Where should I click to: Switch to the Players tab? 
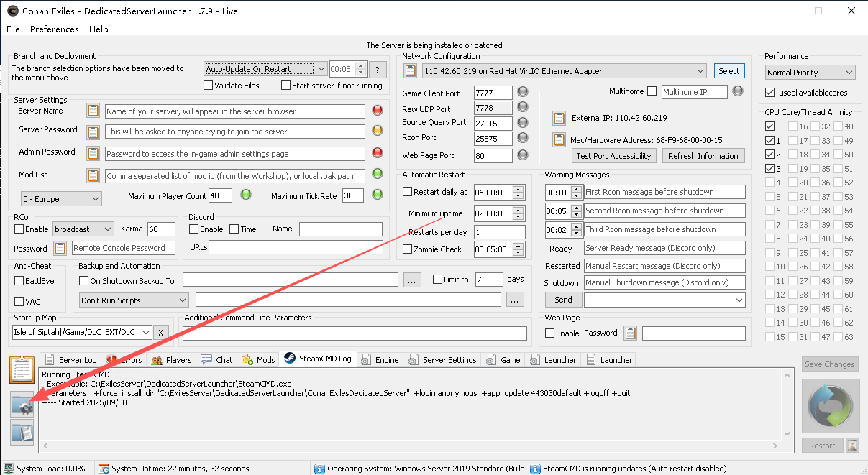pos(171,360)
